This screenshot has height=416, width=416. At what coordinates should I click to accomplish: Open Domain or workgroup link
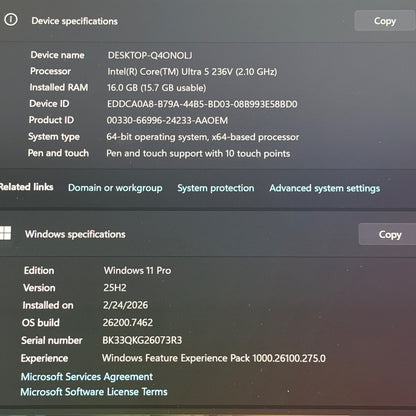click(x=115, y=188)
